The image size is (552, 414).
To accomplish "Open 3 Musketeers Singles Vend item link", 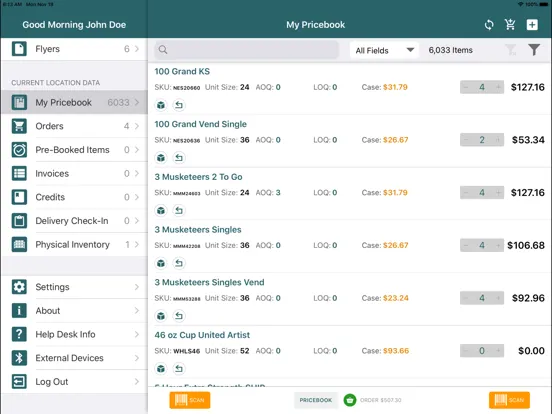I will 209,282.
